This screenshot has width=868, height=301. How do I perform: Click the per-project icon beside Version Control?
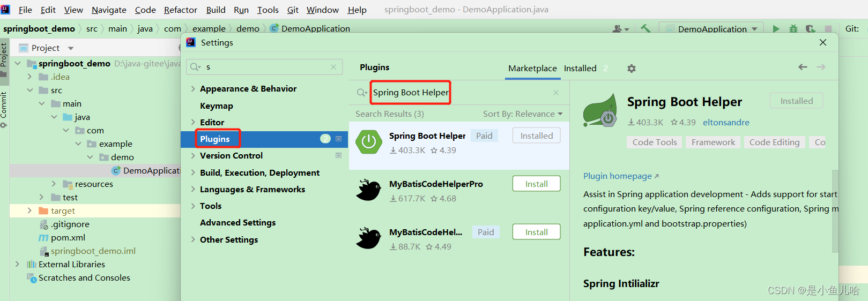coord(338,155)
